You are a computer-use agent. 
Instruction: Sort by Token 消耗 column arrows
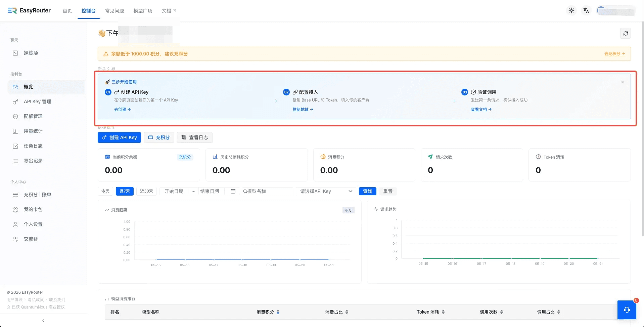(x=443, y=312)
